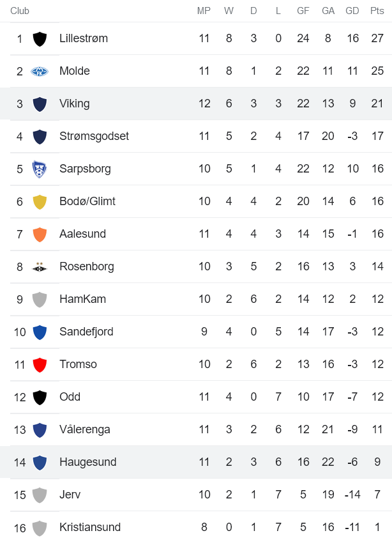Click the Sandefjord club crest

[40, 332]
